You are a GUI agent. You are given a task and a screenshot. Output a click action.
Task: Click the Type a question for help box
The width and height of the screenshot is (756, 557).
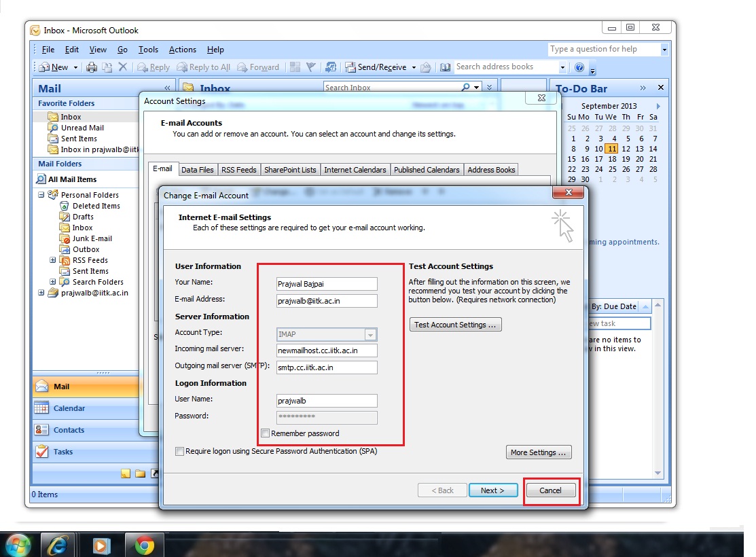pos(604,49)
